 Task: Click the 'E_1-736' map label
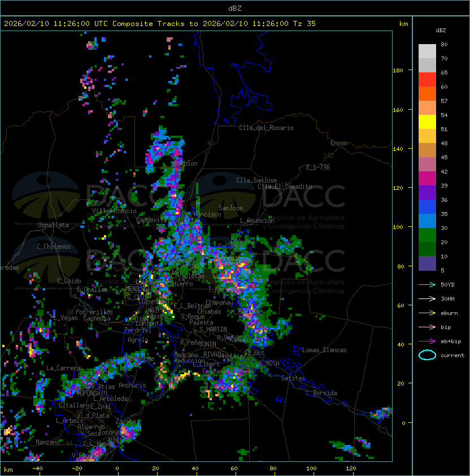tap(318, 167)
